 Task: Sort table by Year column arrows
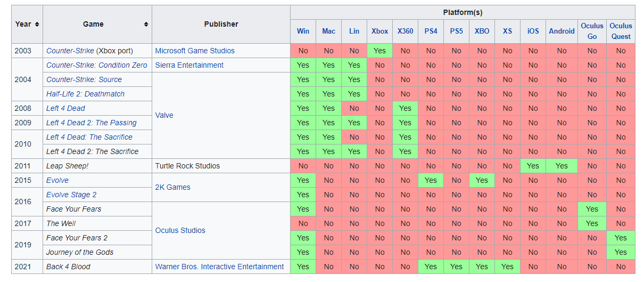37,25
